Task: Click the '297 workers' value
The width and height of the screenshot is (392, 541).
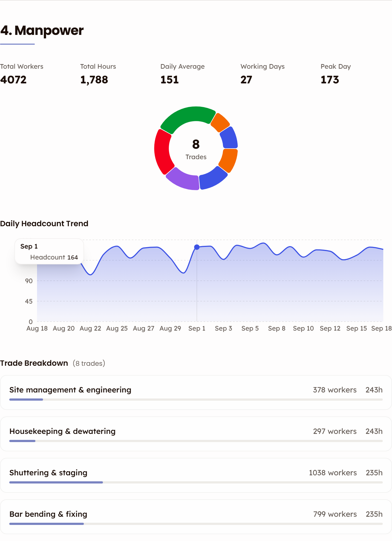Action: point(335,431)
